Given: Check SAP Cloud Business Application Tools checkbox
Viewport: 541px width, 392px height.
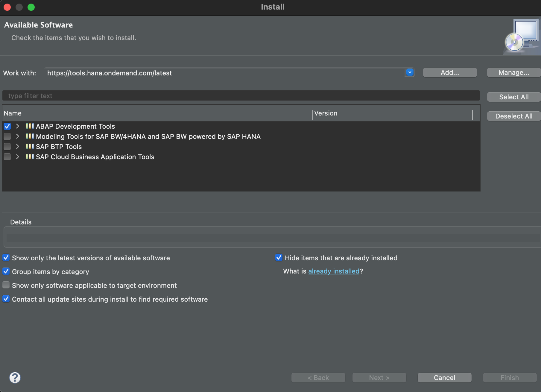Looking at the screenshot, I should coord(7,157).
